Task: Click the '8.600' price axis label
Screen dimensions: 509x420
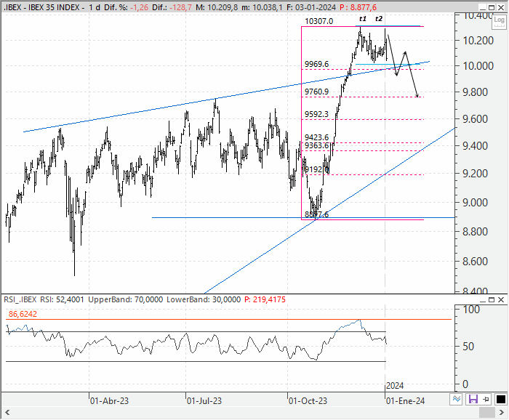Action: 476,262
